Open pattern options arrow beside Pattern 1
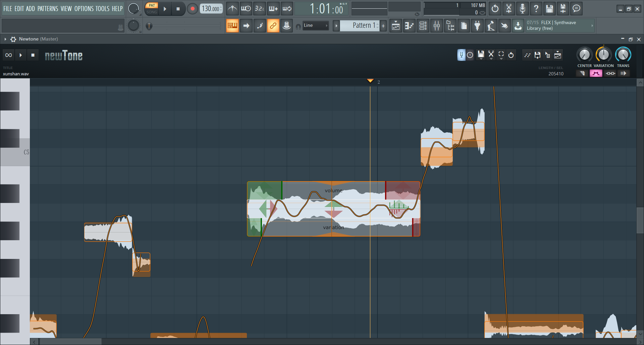This screenshot has width=644, height=345. 336,25
